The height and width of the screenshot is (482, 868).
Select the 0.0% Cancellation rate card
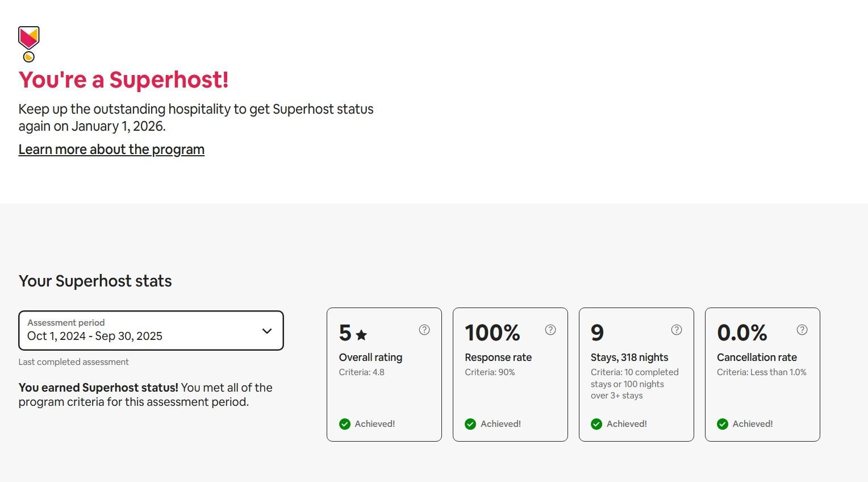(762, 392)
